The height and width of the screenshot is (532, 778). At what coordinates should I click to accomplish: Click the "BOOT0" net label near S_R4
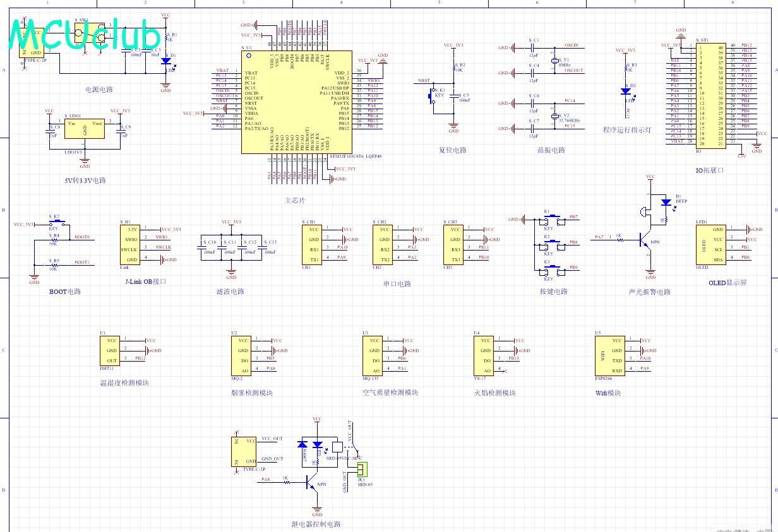tap(82, 237)
